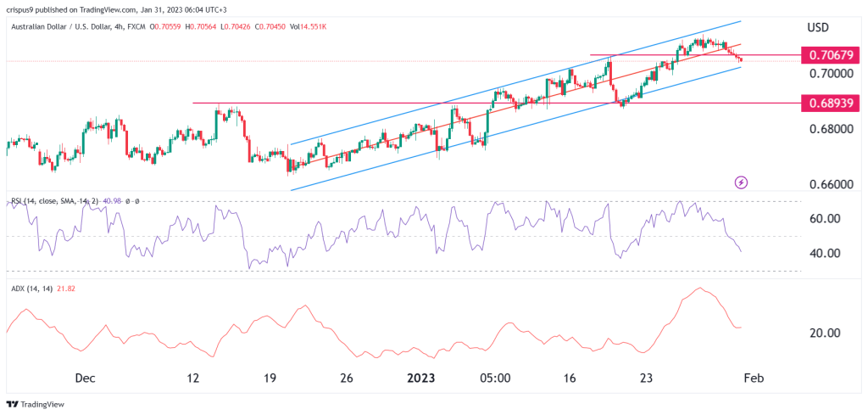
Task: Click the 19 date label on time axis
Action: click(270, 379)
